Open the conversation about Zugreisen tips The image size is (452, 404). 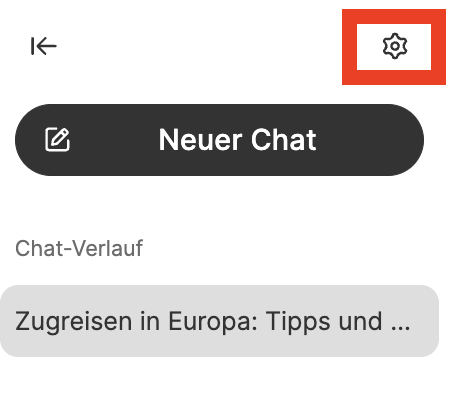(x=219, y=321)
